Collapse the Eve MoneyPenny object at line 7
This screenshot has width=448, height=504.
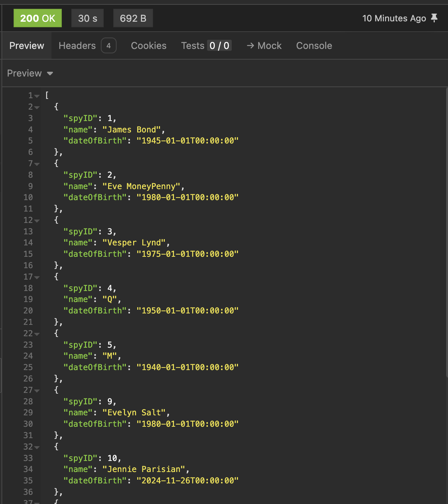(37, 164)
